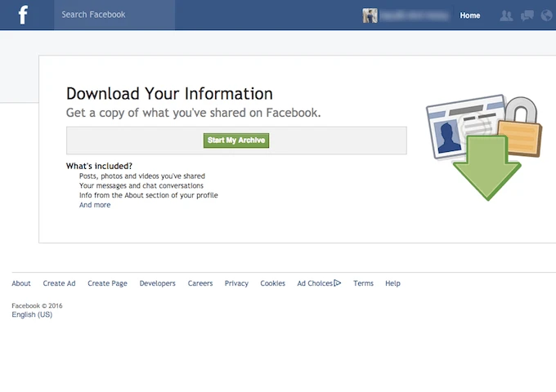Change language via English (US) link
Screen dimensions: 556x392
[x=32, y=314]
